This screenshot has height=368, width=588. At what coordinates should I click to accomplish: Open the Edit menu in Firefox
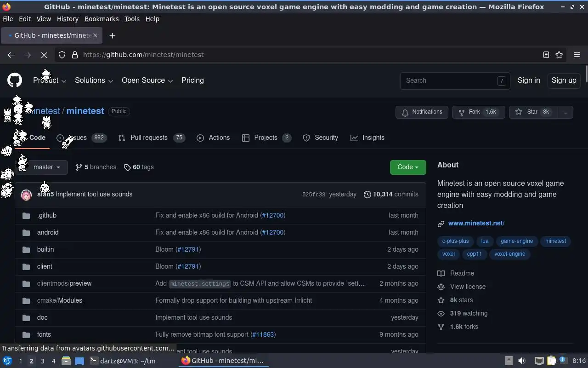(x=25, y=19)
